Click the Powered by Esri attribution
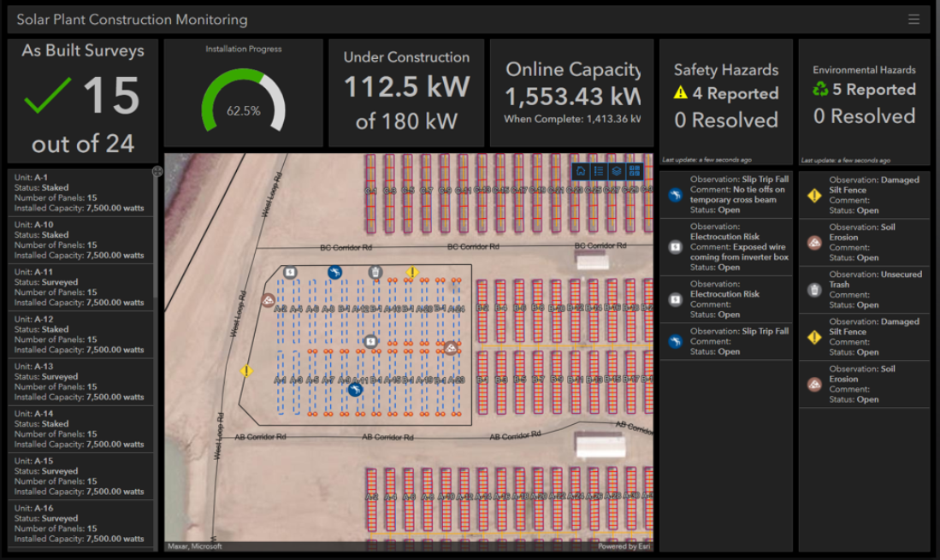The height and width of the screenshot is (560, 940). click(x=624, y=546)
